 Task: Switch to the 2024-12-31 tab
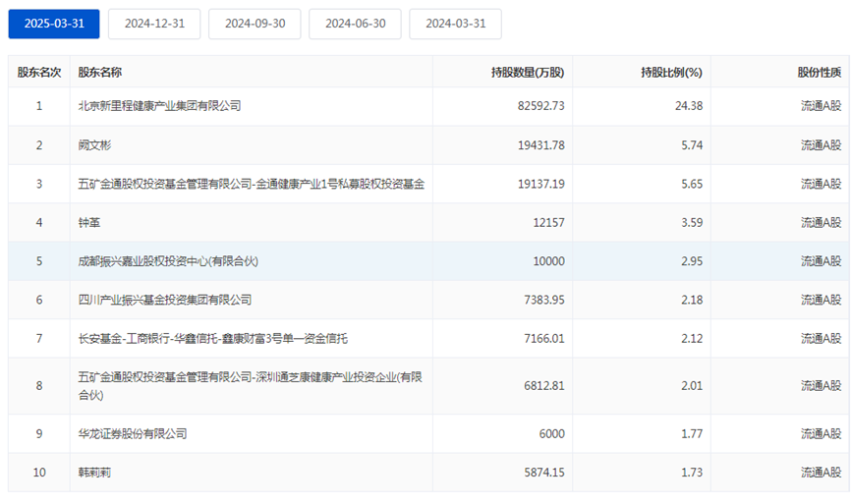(154, 24)
